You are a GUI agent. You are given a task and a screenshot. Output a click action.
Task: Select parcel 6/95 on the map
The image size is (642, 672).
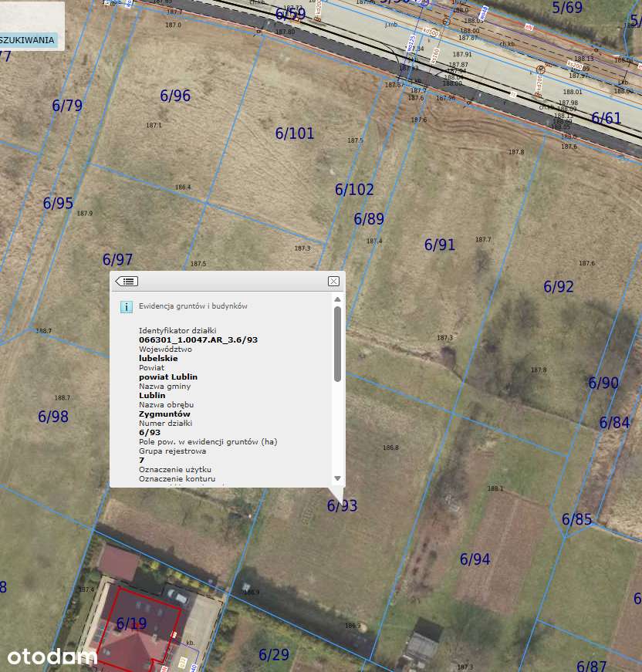click(58, 203)
